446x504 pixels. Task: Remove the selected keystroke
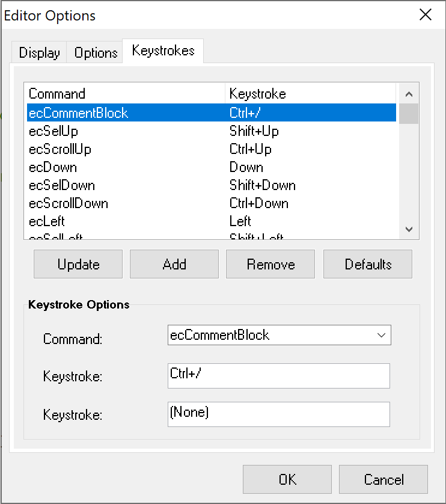(x=270, y=264)
